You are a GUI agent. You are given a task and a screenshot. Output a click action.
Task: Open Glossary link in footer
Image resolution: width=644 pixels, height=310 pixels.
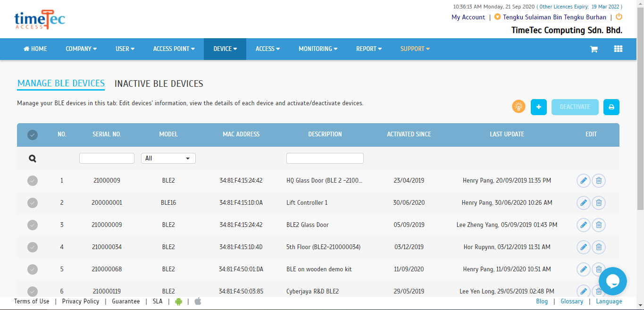click(x=572, y=302)
